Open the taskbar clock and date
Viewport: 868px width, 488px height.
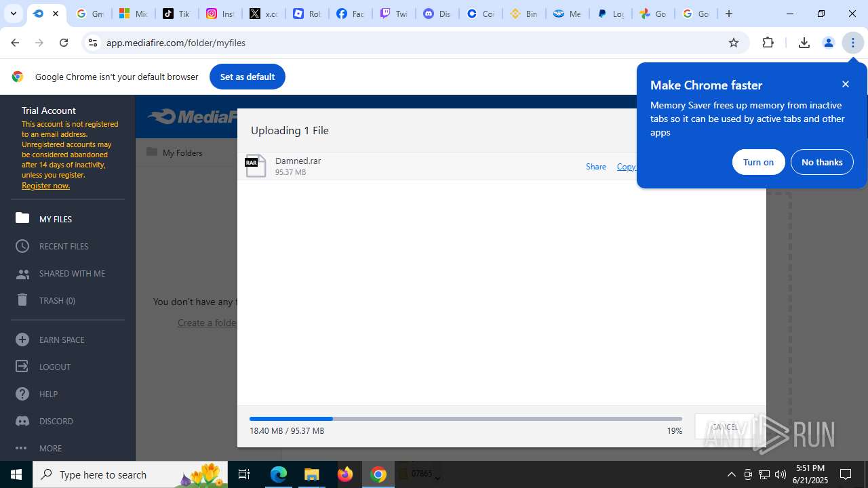[810, 474]
